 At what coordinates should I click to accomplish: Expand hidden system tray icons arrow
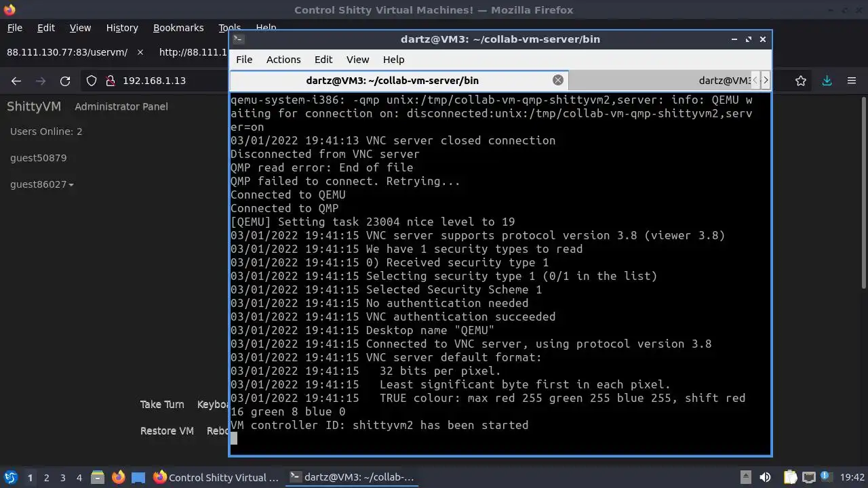tap(746, 477)
